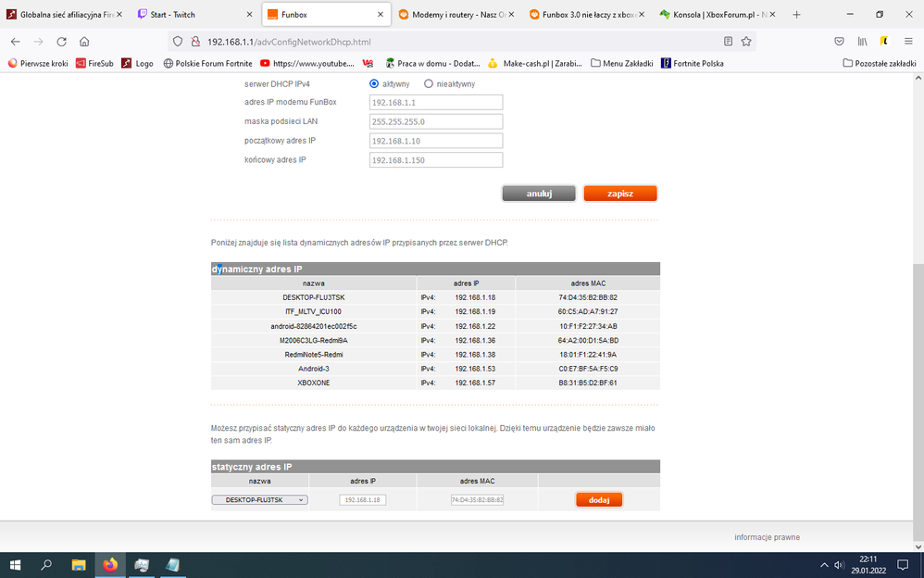Image resolution: width=924 pixels, height=578 pixels.
Task: Toggle reader view icon in address bar
Action: click(x=728, y=42)
